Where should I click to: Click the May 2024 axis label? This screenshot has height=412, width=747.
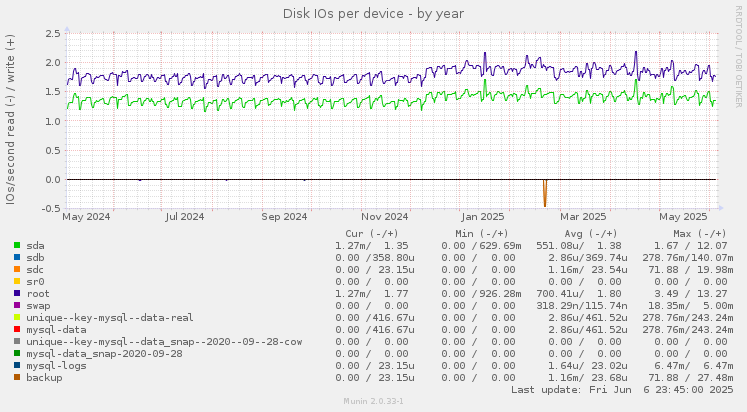click(86, 217)
